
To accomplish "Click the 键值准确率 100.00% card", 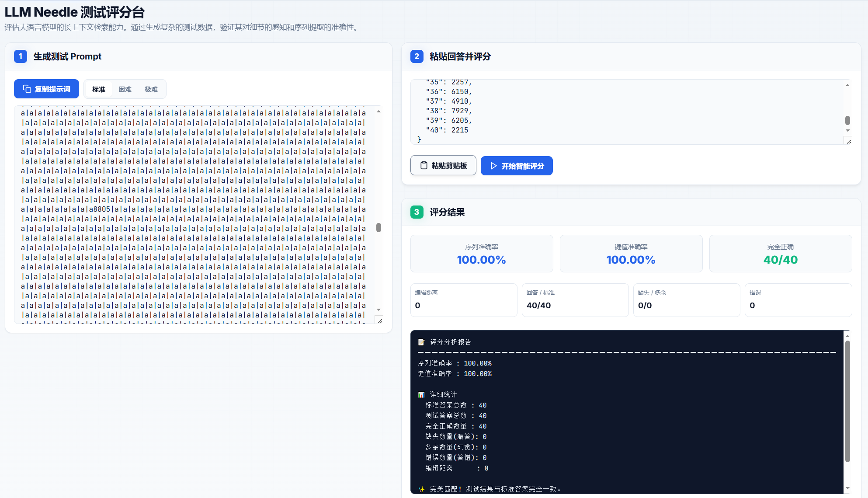I will click(x=631, y=254).
